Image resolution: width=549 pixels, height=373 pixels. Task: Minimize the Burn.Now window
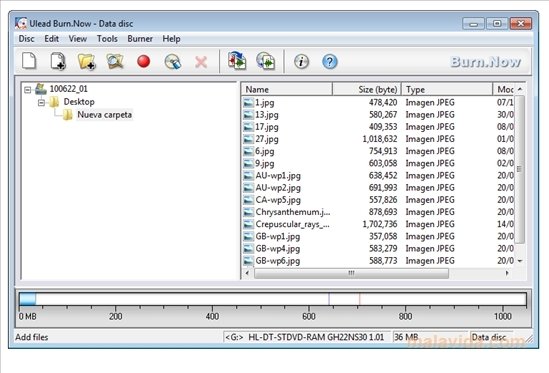tap(473, 24)
